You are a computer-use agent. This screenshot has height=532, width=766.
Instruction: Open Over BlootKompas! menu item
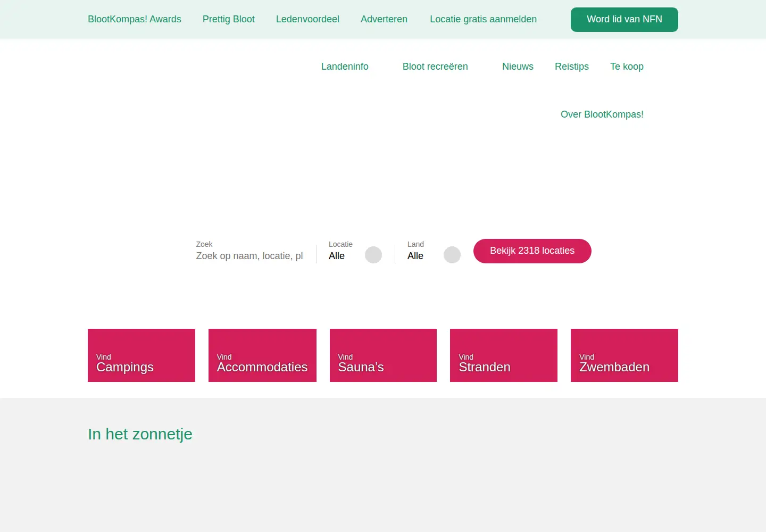click(602, 114)
